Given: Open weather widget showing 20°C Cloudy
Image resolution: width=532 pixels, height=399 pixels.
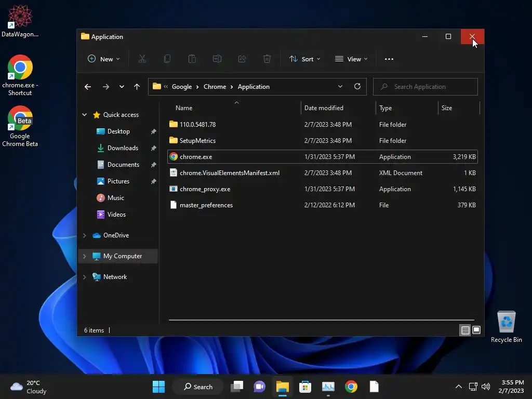Looking at the screenshot, I should 29,387.
